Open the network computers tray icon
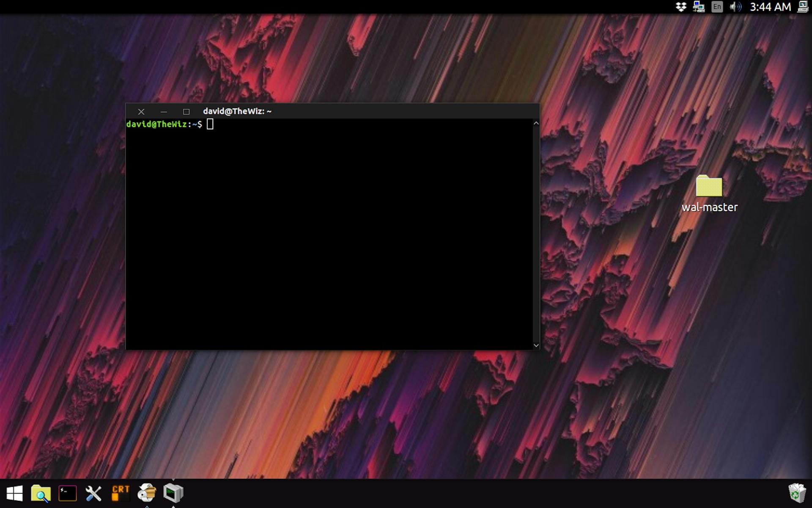812x508 pixels. coord(699,7)
